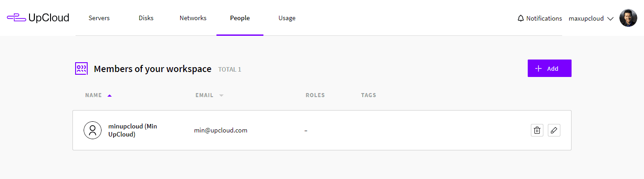Select the People tab
644x179 pixels.
pos(240,18)
